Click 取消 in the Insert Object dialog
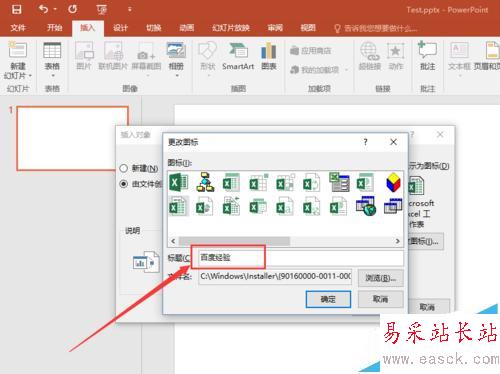The image size is (500, 374). [429, 307]
